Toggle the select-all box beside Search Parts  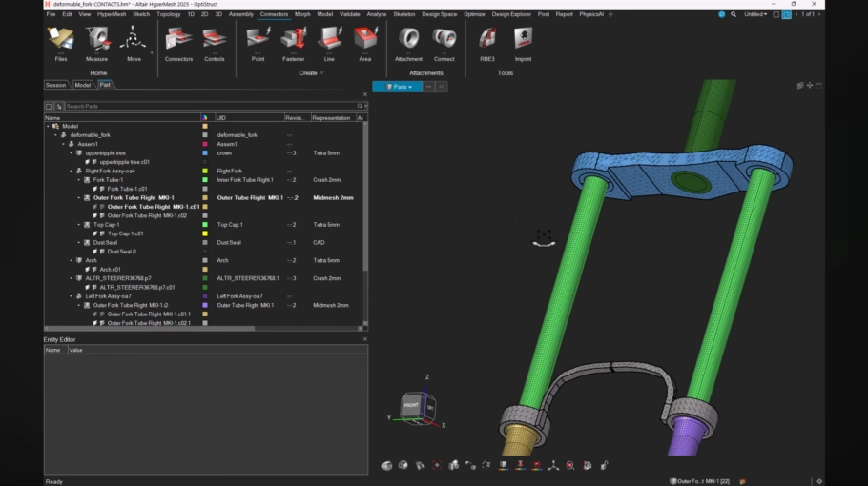49,106
